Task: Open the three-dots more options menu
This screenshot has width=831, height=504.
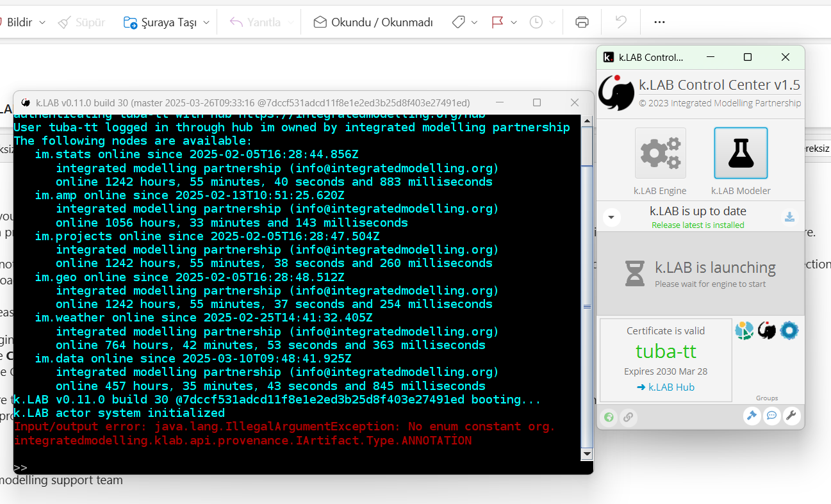Action: 659,22
